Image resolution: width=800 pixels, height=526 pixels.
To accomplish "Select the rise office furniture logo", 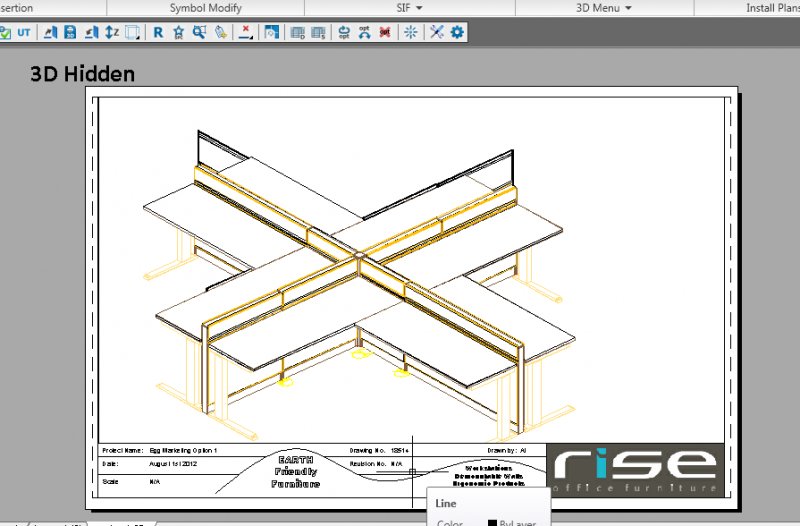I will [x=635, y=470].
